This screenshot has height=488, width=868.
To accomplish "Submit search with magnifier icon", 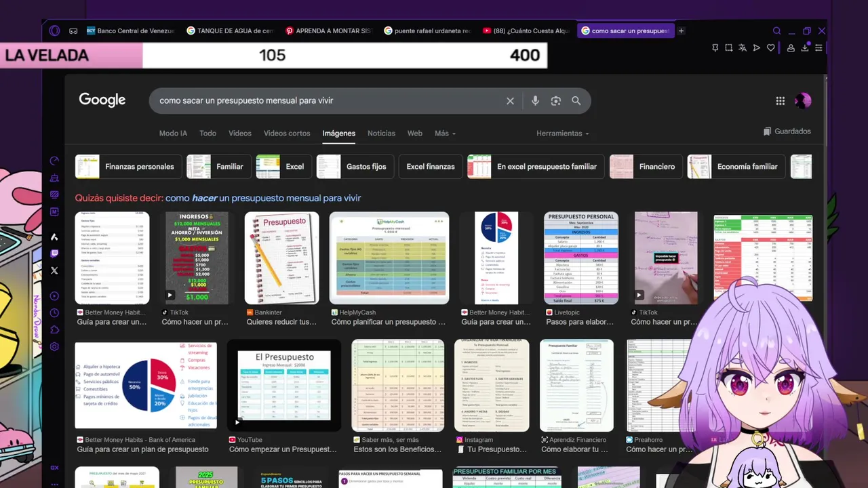I will [x=576, y=101].
